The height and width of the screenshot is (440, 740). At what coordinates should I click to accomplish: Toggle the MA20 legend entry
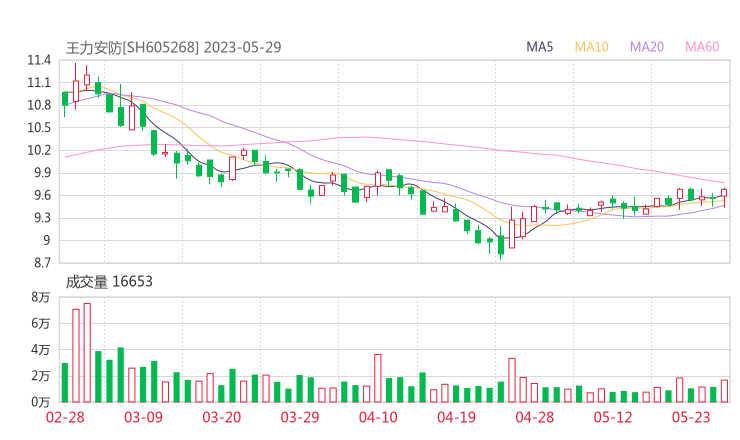tap(647, 47)
